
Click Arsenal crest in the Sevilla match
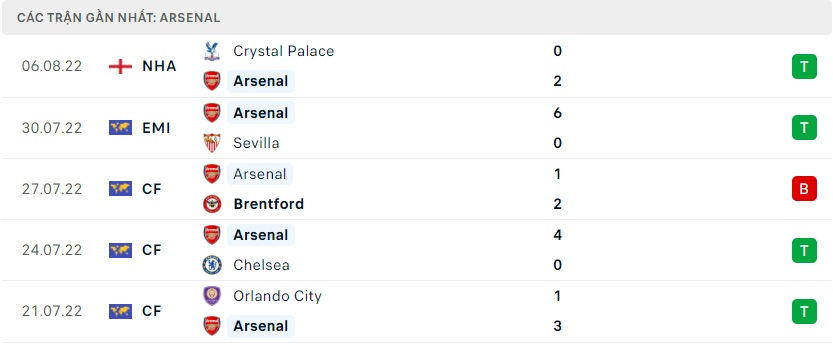pos(212,113)
